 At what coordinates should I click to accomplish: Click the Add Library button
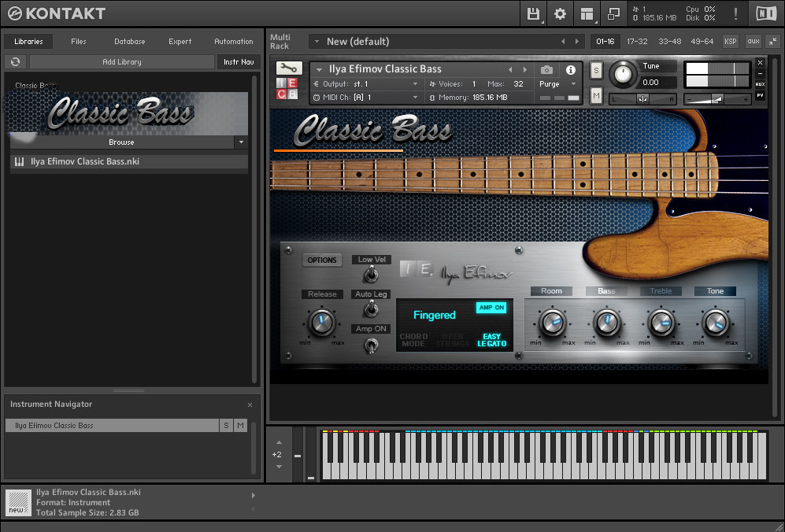tap(122, 61)
